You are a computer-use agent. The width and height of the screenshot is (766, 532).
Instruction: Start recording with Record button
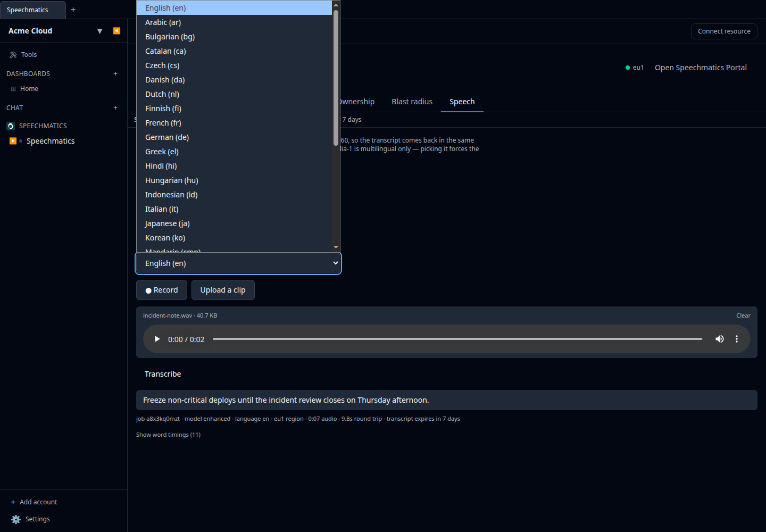click(162, 290)
